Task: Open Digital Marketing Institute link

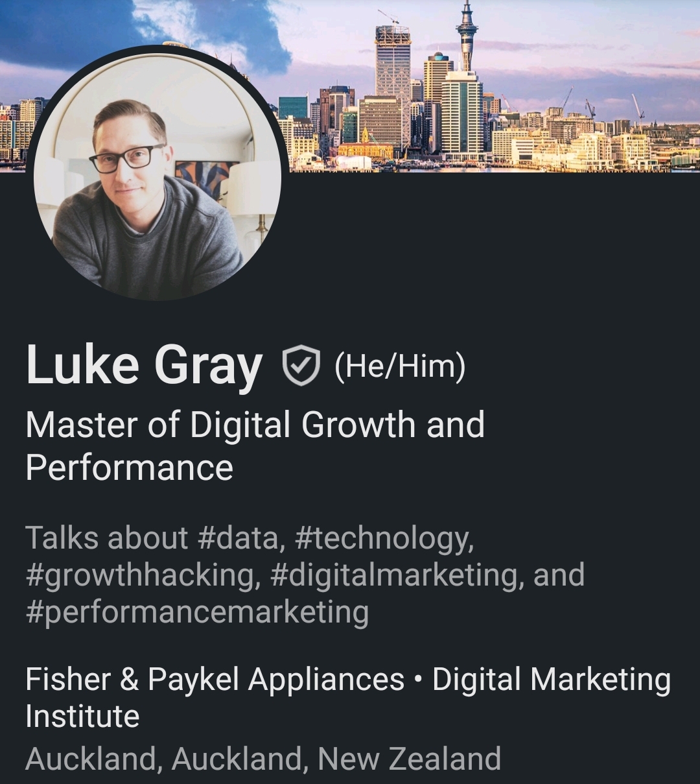Action: pyautogui.click(x=348, y=698)
